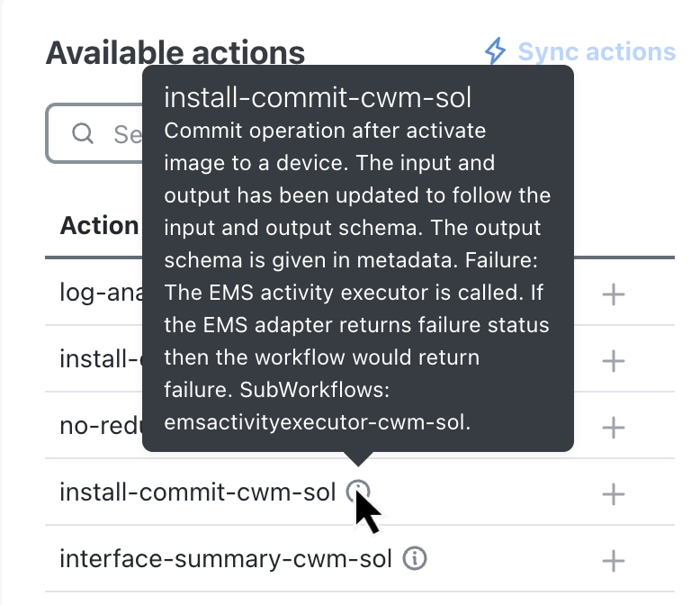Image resolution: width=700 pixels, height=605 pixels.
Task: Click the Available actions heading
Action: [x=175, y=53]
